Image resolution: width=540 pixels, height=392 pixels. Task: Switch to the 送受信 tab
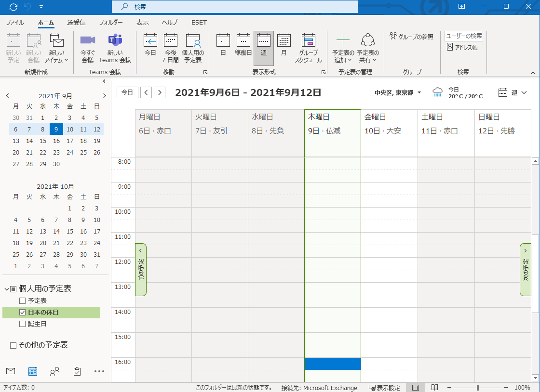click(x=76, y=22)
